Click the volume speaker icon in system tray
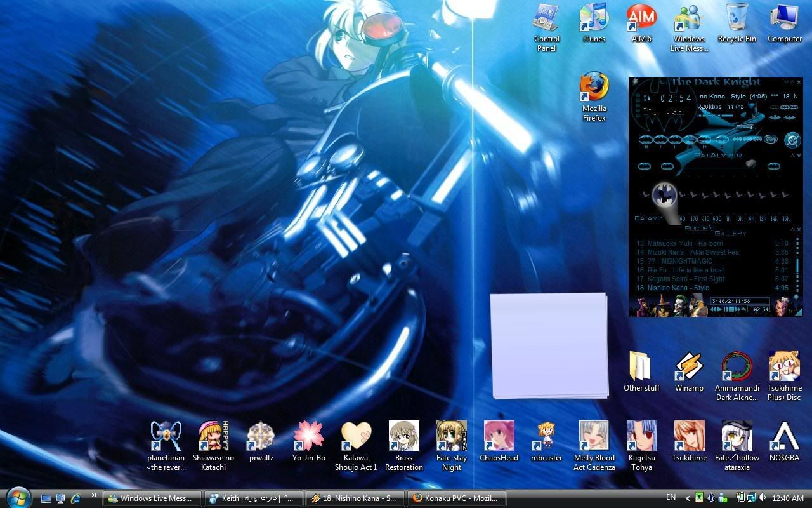The image size is (812, 508). click(762, 498)
